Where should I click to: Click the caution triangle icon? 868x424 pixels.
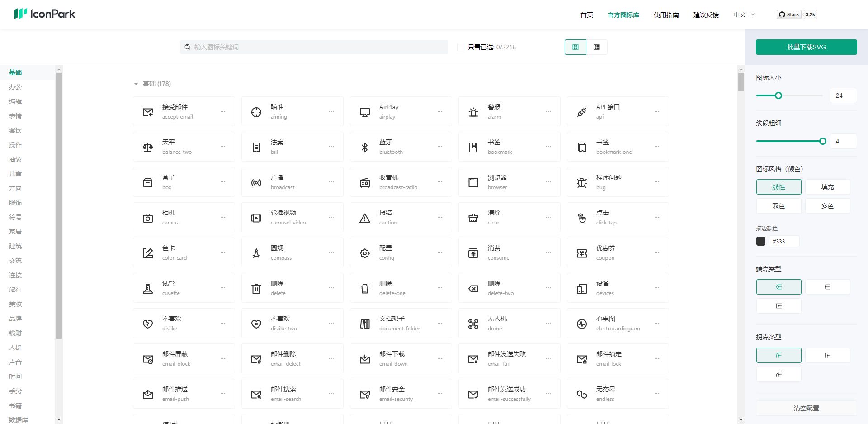tap(365, 218)
